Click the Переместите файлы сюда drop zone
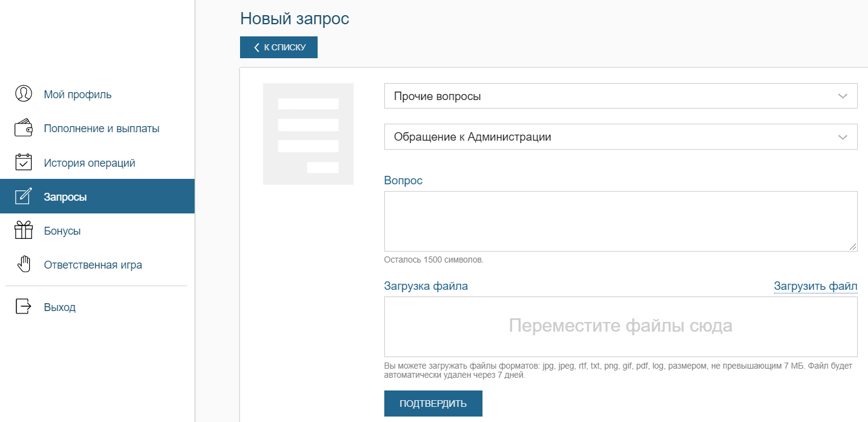The width and height of the screenshot is (868, 422). click(x=621, y=326)
